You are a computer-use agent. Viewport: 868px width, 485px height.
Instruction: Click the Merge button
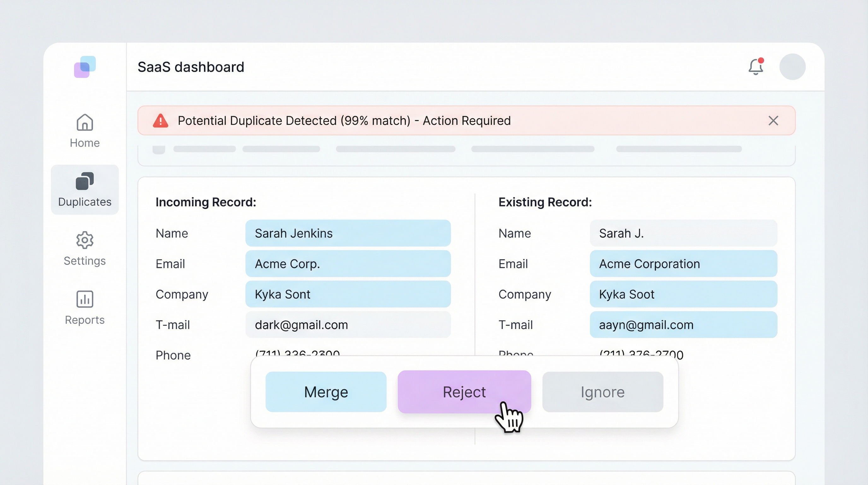(325, 392)
